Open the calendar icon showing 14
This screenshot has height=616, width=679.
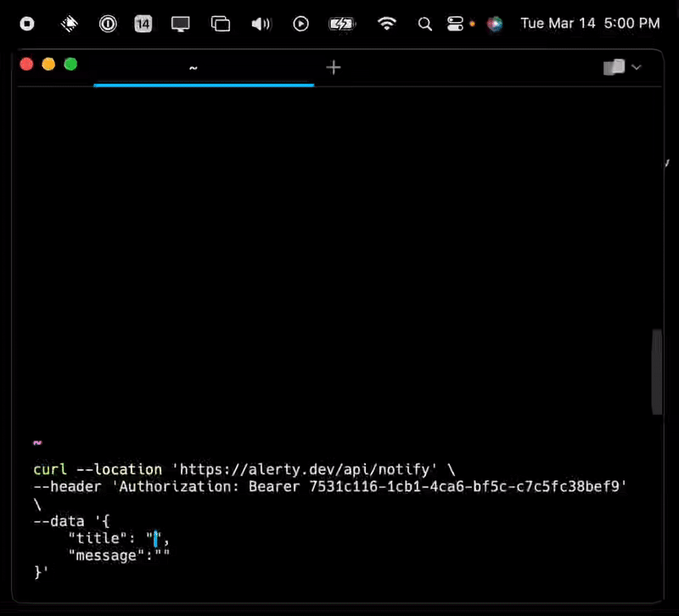(x=143, y=24)
